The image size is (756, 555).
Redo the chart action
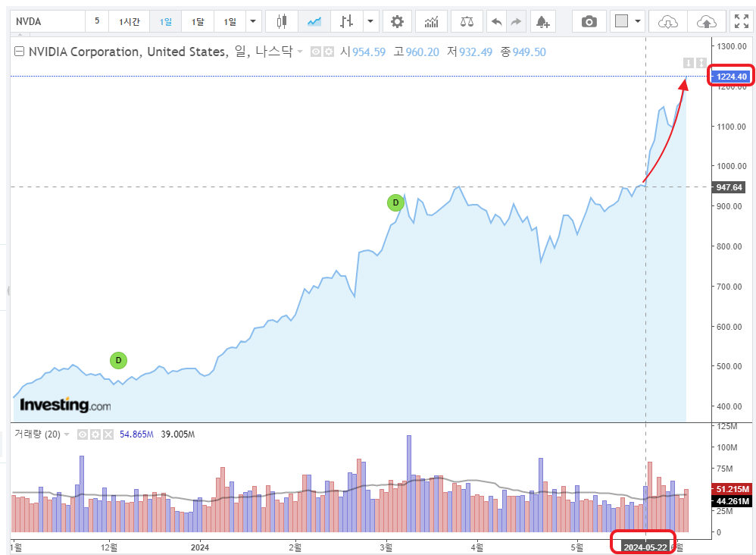tap(517, 21)
